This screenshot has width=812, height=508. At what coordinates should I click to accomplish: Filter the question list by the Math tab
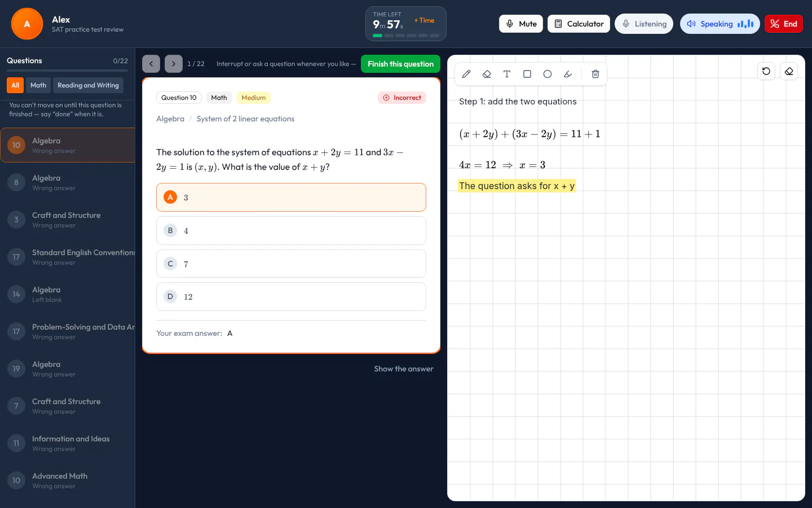click(38, 85)
